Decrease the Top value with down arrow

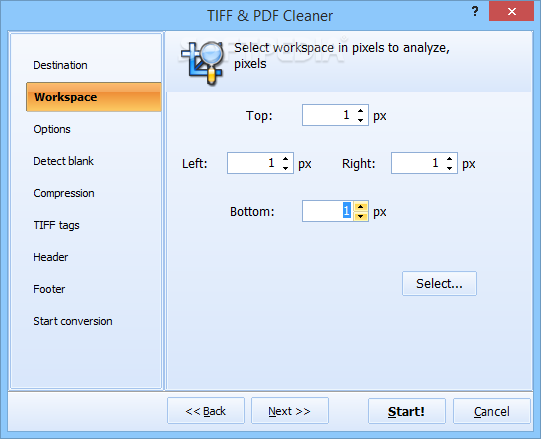[361, 120]
